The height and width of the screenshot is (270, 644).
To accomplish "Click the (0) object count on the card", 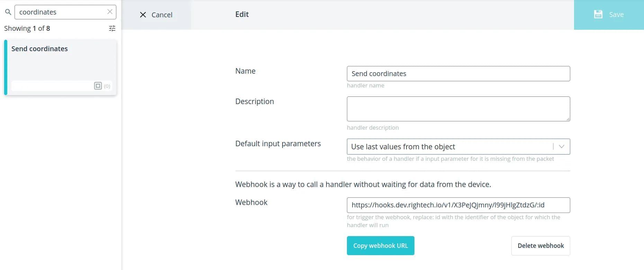I will tap(107, 86).
